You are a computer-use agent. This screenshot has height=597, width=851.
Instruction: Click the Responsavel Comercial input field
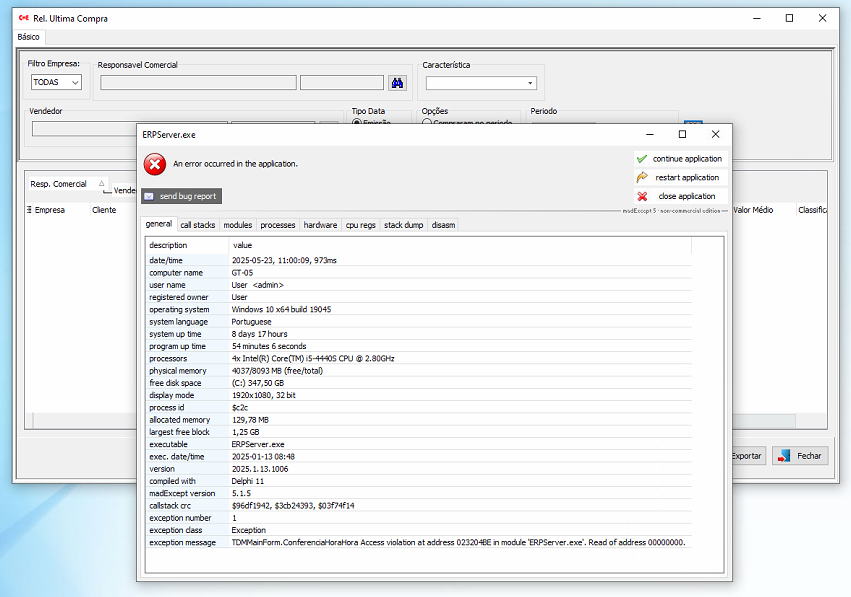coord(198,83)
